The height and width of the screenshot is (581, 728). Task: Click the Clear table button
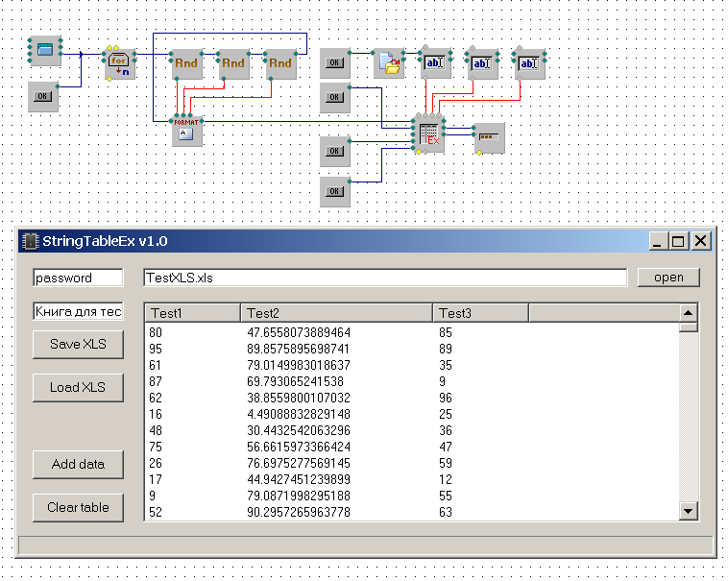coord(78,508)
